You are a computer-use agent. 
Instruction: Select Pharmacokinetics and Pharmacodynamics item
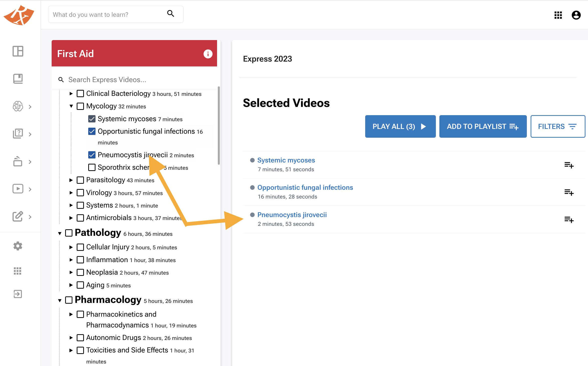(121, 320)
